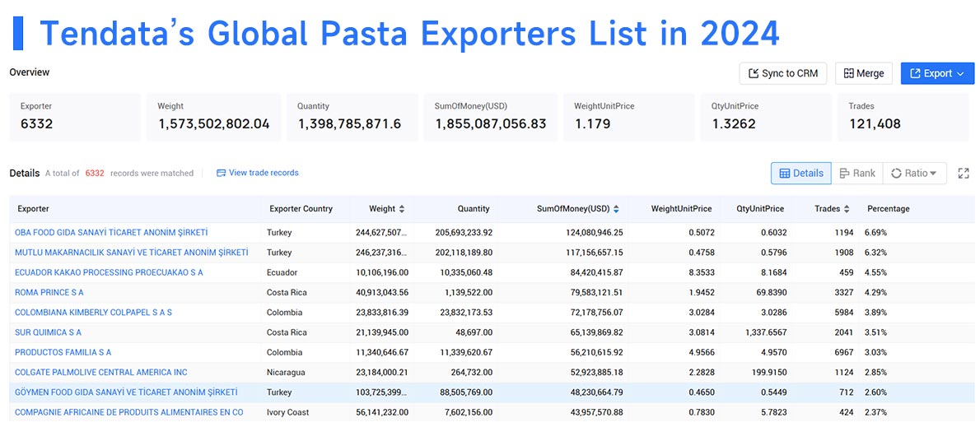The image size is (980, 427).
Task: Click the Ivory Coast country cell
Action: 287,412
